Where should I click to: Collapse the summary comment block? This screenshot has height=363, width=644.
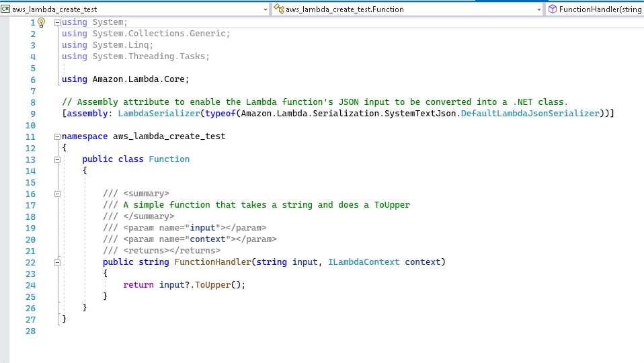[58, 194]
